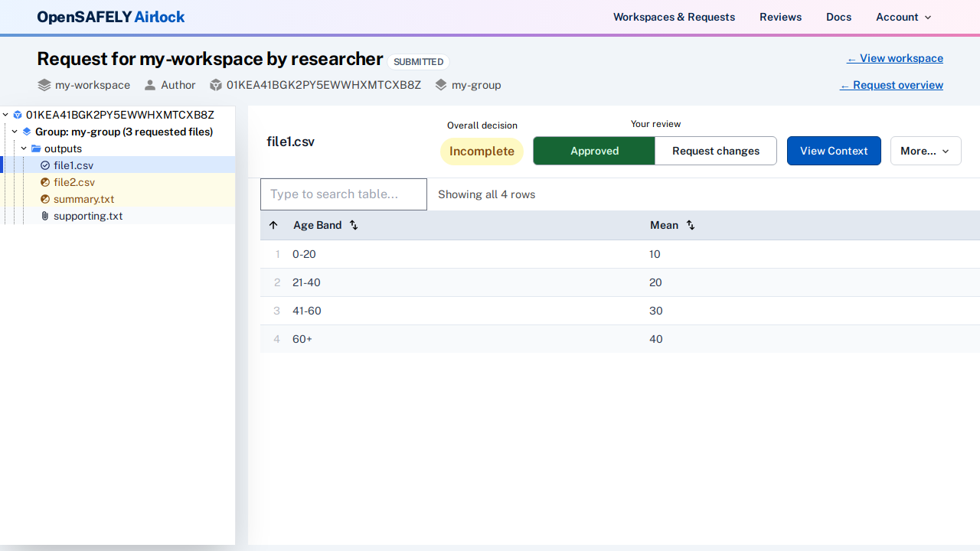Toggle the Approved review state for file1.csv
Image resolution: width=980 pixels, height=551 pixels.
(x=593, y=151)
